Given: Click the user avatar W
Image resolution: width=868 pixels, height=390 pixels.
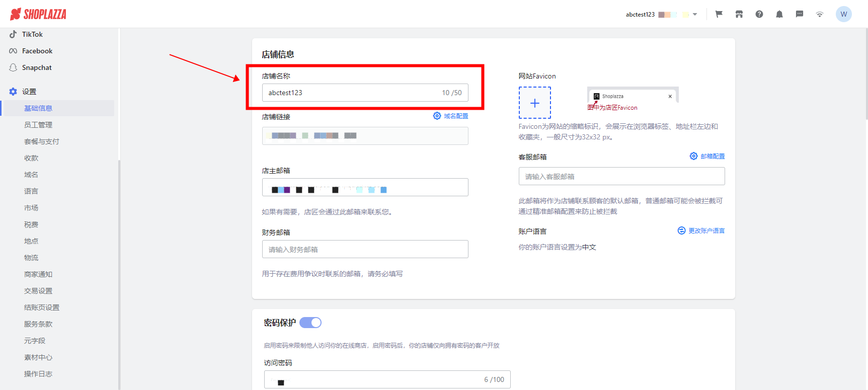Looking at the screenshot, I should point(843,14).
